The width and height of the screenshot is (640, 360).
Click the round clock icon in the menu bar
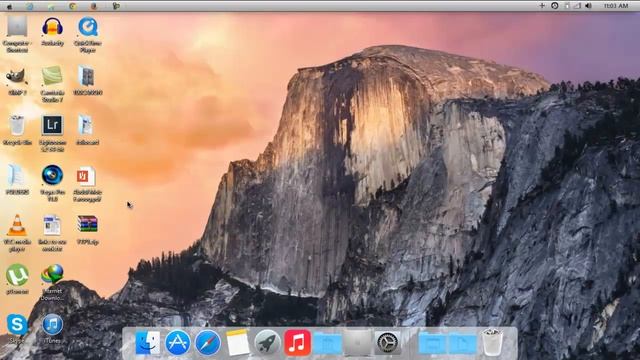tap(554, 6)
